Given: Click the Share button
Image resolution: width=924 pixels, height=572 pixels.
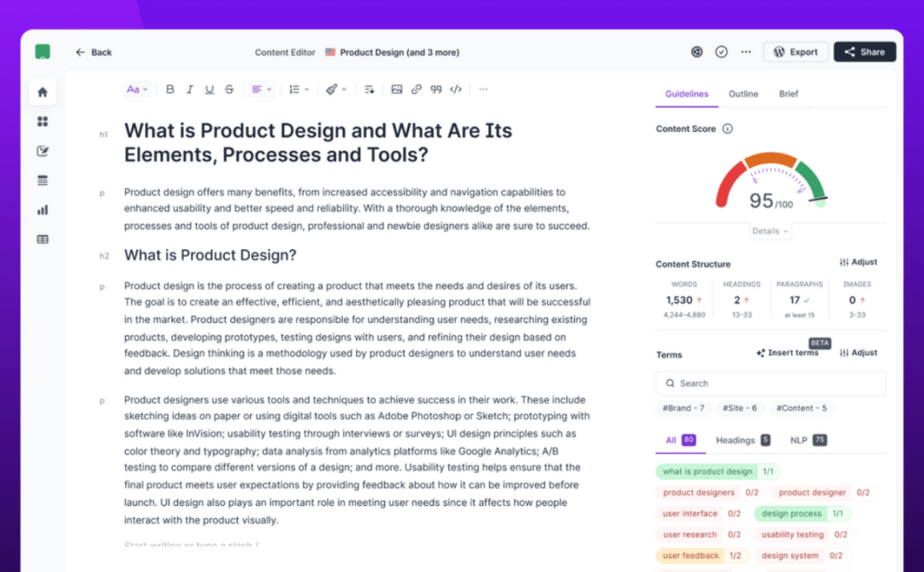Looking at the screenshot, I should [x=864, y=52].
